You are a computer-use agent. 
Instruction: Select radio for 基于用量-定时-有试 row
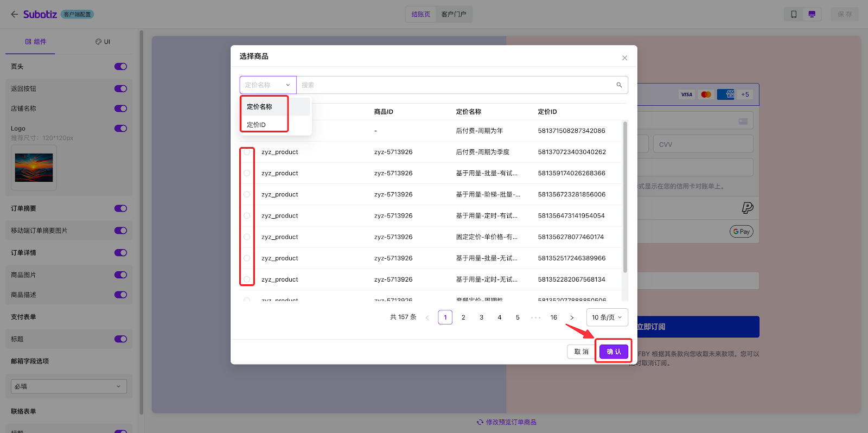pyautogui.click(x=247, y=216)
